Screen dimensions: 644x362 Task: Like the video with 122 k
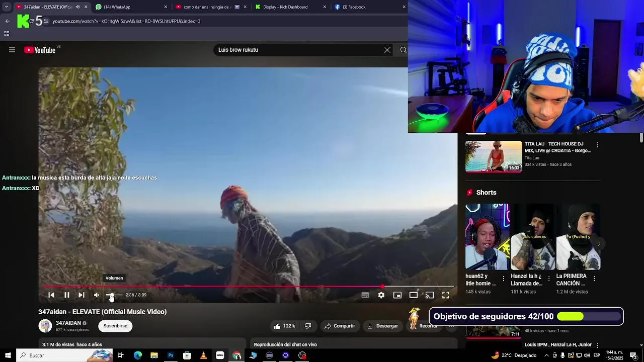(x=284, y=326)
